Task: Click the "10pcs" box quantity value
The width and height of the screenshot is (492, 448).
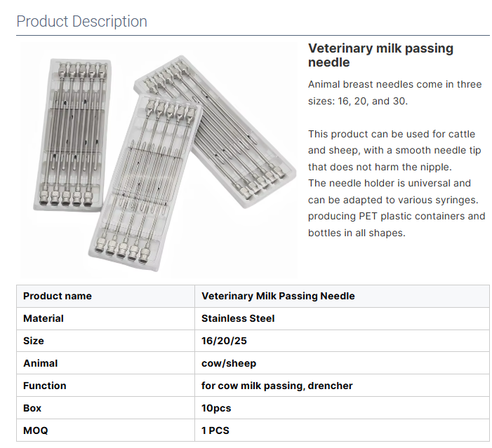Action: point(216,408)
